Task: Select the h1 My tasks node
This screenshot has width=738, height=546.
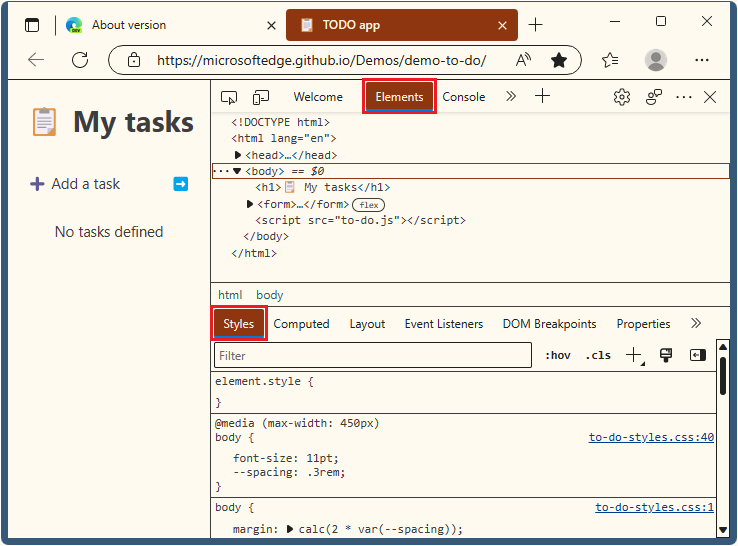Action: pyautogui.click(x=322, y=187)
